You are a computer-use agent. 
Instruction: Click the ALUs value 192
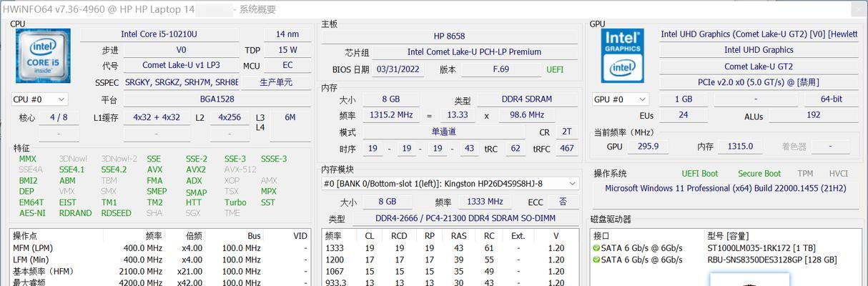pyautogui.click(x=813, y=115)
